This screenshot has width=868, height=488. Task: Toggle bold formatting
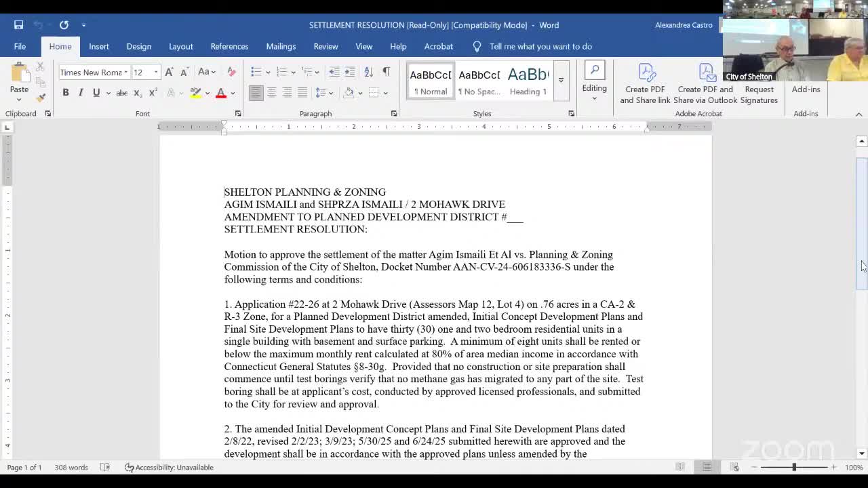66,93
